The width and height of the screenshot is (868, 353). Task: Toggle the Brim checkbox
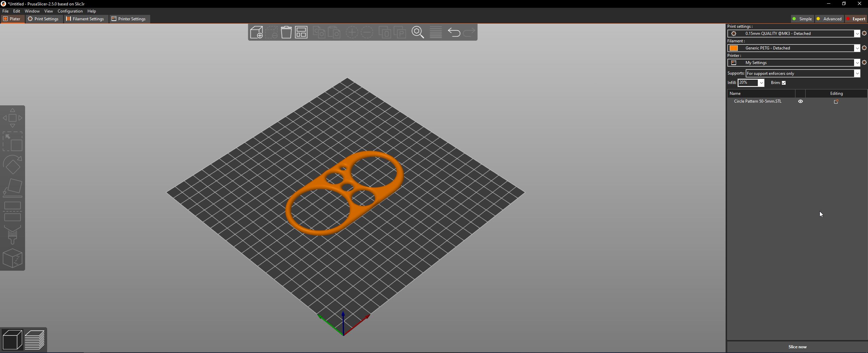[x=784, y=83]
